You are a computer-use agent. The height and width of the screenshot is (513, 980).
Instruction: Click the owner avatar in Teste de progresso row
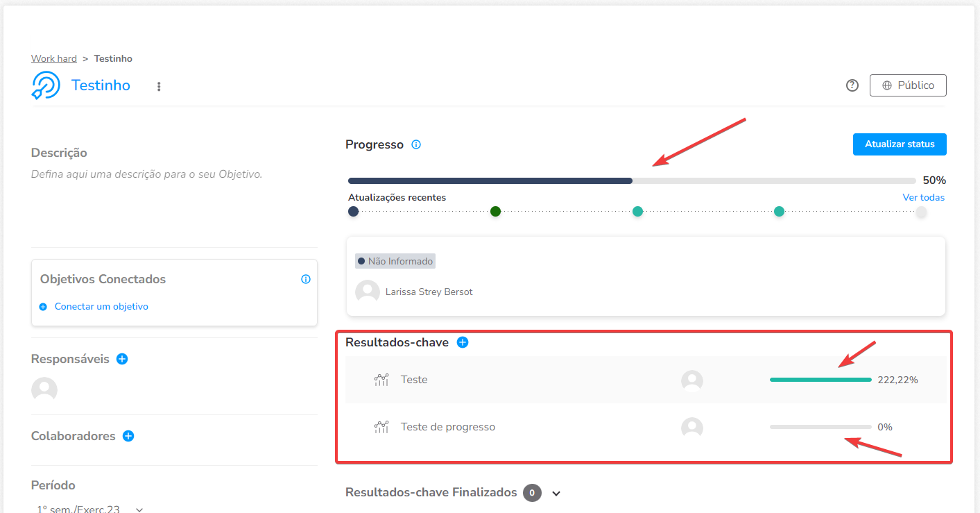[692, 428]
